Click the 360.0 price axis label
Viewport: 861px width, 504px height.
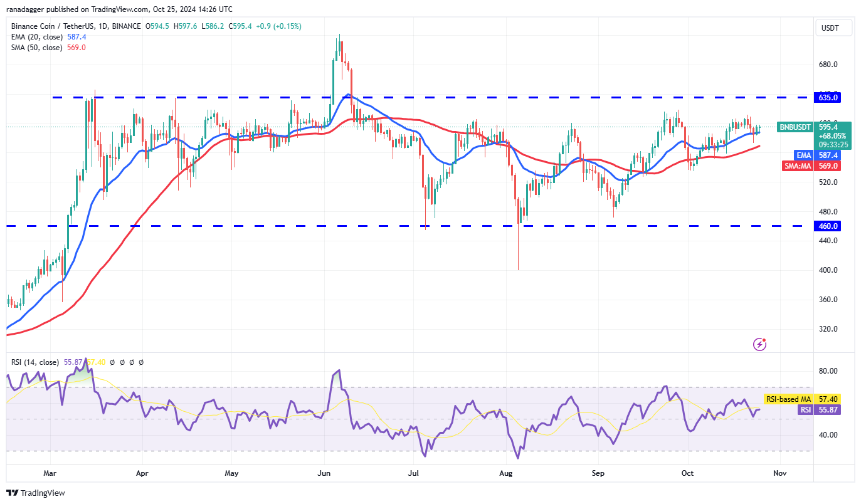[828, 300]
